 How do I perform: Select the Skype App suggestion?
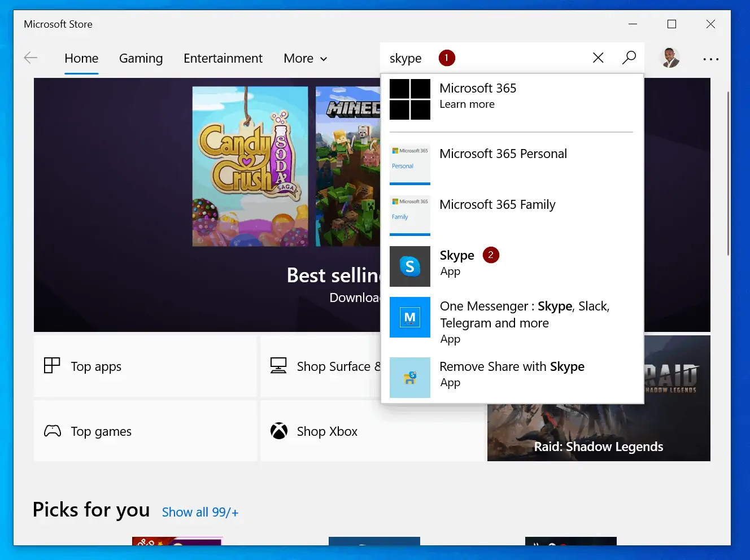point(512,266)
